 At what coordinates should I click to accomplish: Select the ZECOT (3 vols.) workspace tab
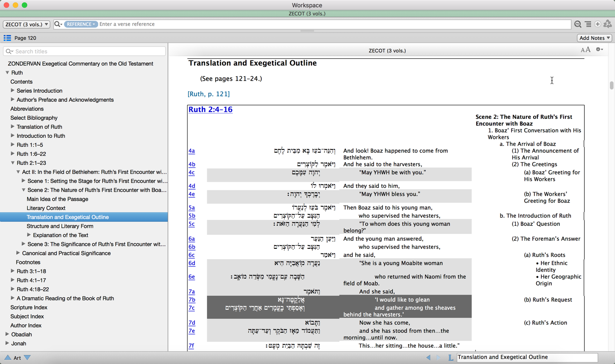point(307,14)
